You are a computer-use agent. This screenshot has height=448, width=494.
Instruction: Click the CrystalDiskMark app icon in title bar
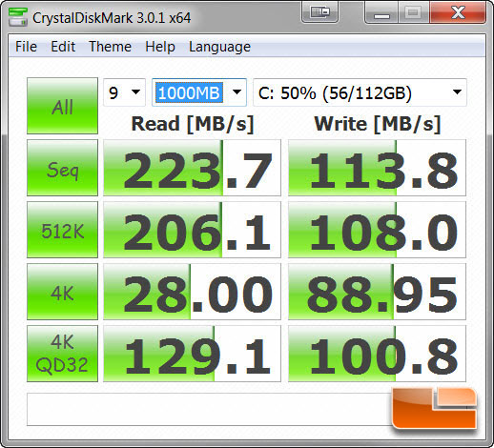[x=18, y=17]
